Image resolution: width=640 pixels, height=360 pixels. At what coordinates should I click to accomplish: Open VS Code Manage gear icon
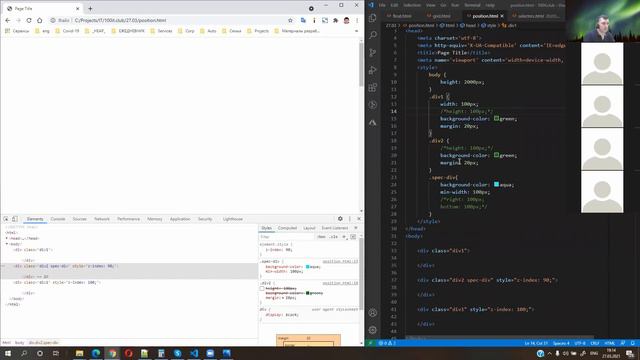click(x=372, y=330)
